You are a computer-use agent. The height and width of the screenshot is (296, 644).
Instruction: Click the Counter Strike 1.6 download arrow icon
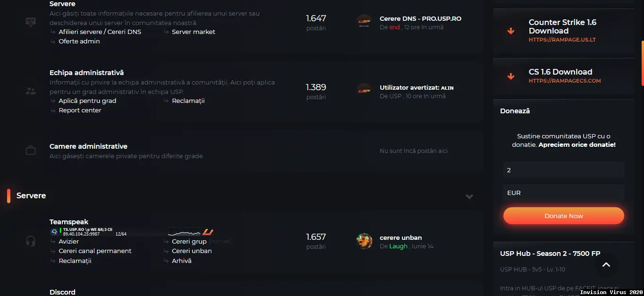pyautogui.click(x=511, y=31)
